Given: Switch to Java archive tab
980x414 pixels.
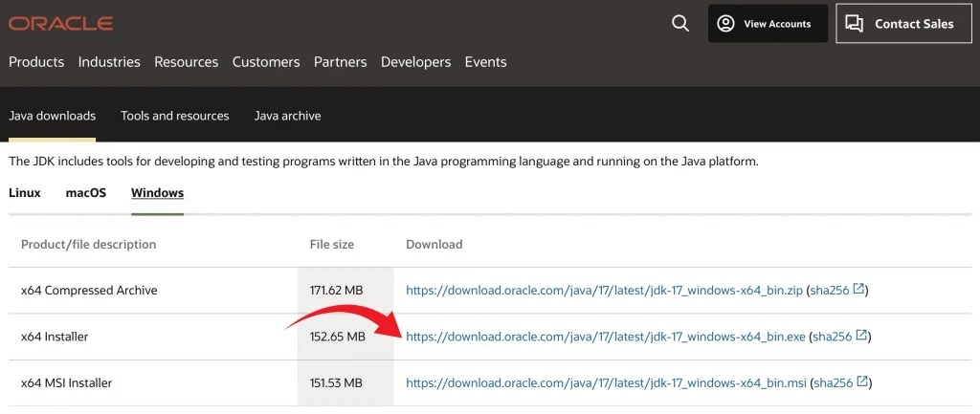Looking at the screenshot, I should point(287,116).
